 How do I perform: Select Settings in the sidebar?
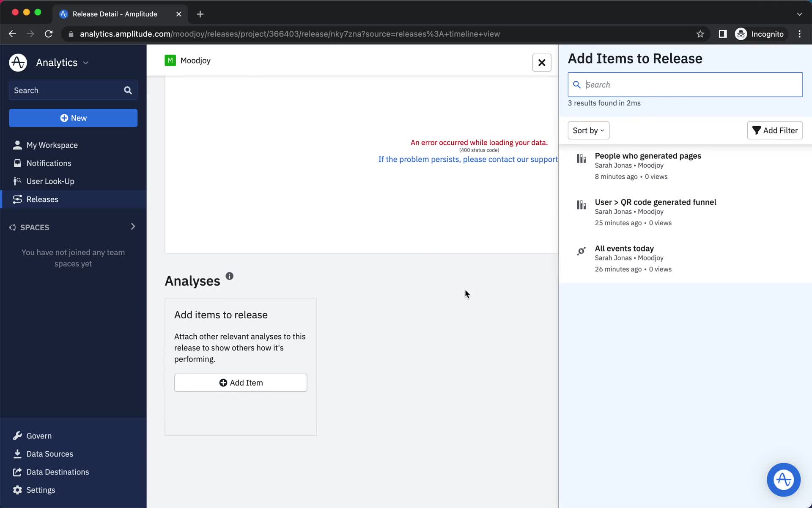click(41, 490)
